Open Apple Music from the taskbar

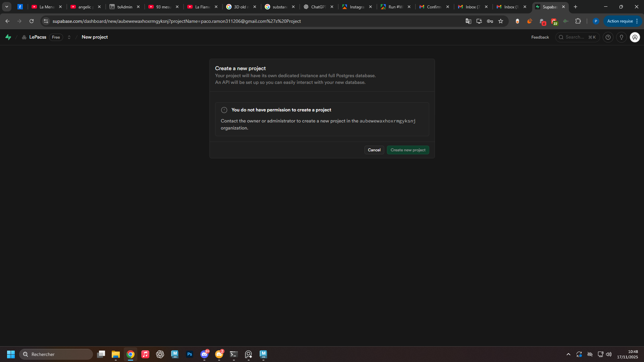click(145, 354)
